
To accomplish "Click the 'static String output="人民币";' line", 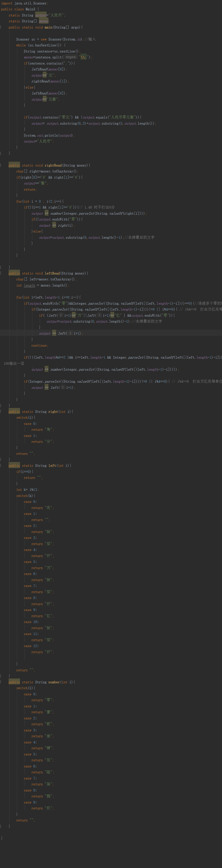I will [x=37, y=16].
